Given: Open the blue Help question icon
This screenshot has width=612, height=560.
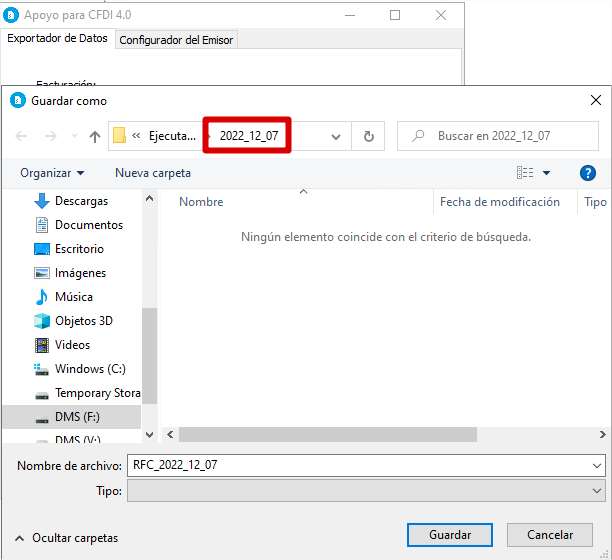Looking at the screenshot, I should [588, 173].
